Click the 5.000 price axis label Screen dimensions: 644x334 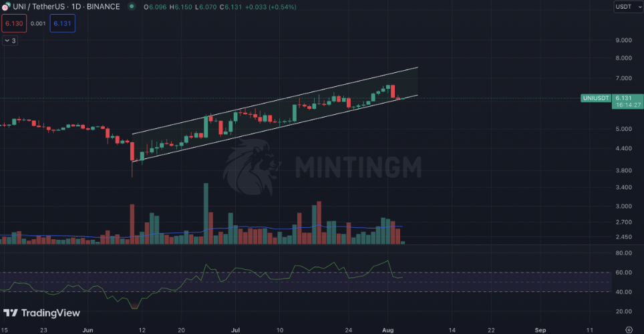tap(623, 129)
